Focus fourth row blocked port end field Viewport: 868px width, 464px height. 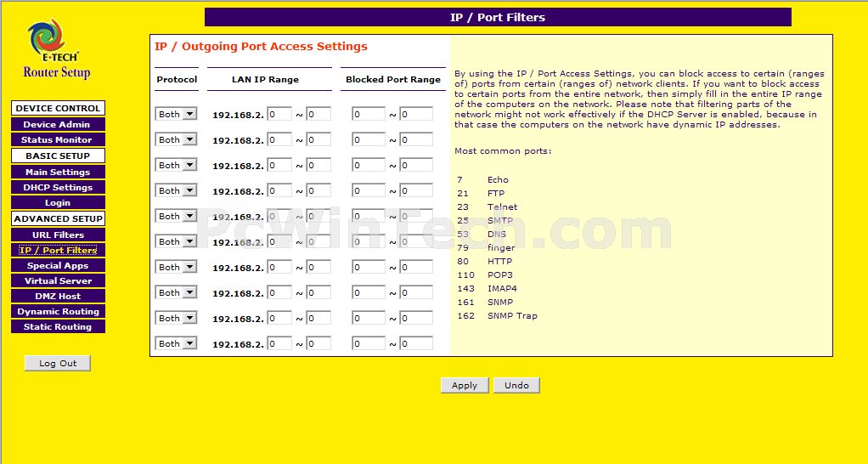(416, 190)
